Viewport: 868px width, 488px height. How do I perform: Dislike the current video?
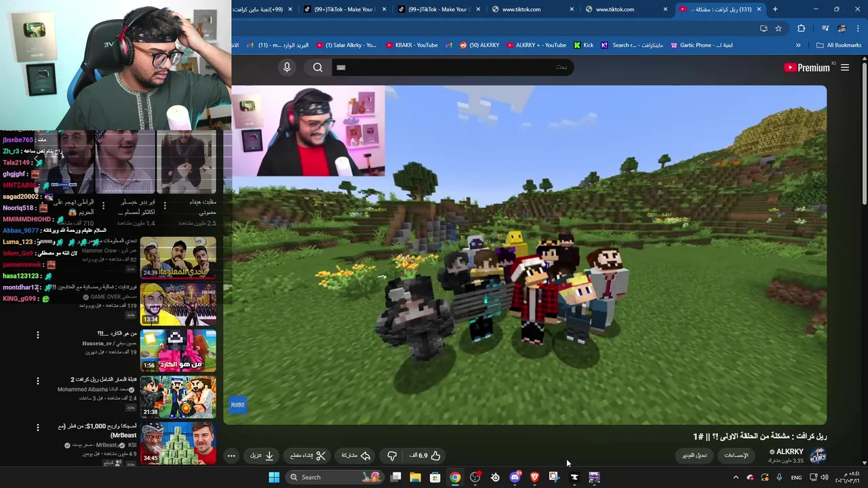[392, 455]
